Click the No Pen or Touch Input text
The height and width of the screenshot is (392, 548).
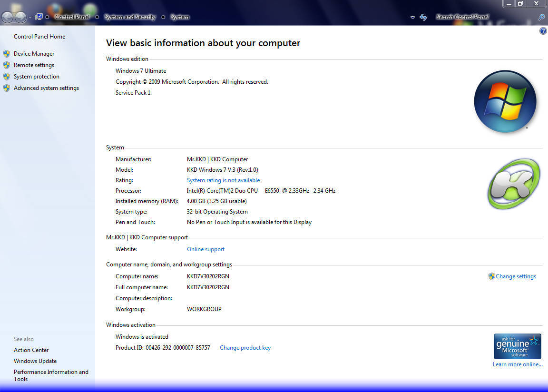click(x=249, y=222)
